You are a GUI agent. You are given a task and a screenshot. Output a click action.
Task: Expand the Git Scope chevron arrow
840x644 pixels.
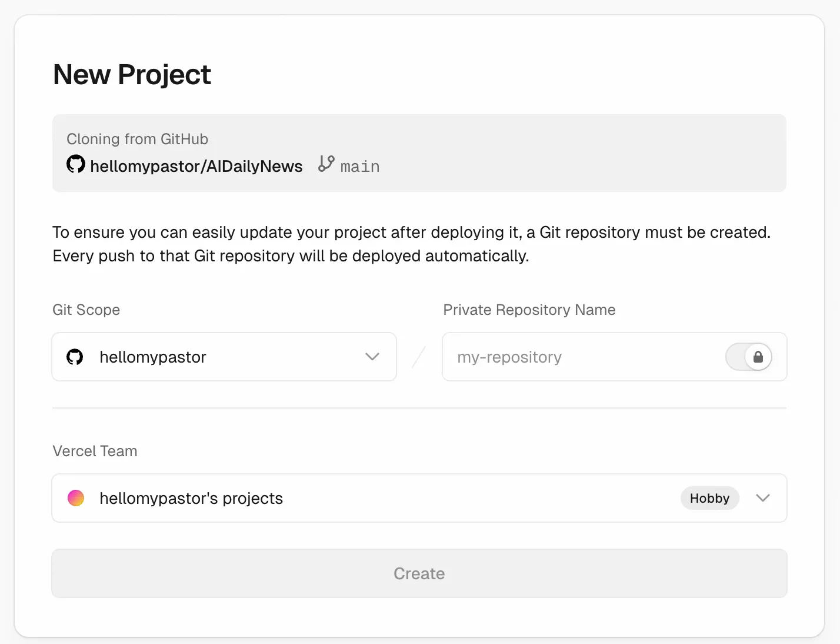(372, 357)
